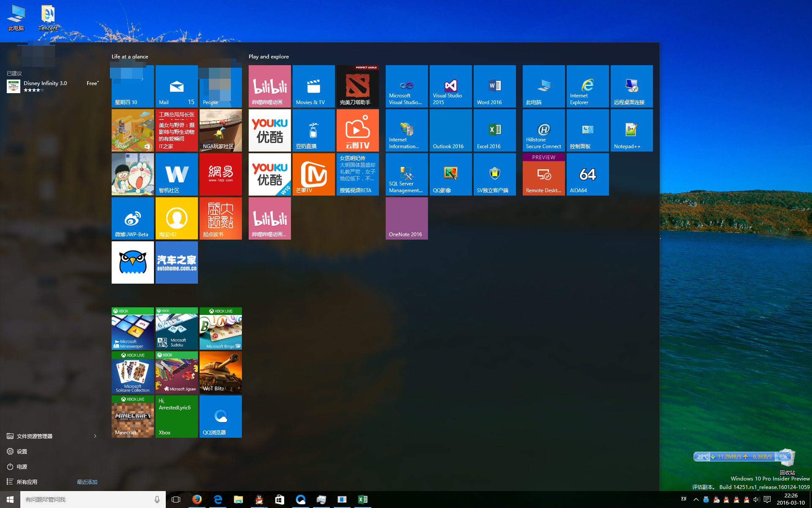Open Remote Desktop Preview tile

(544, 174)
